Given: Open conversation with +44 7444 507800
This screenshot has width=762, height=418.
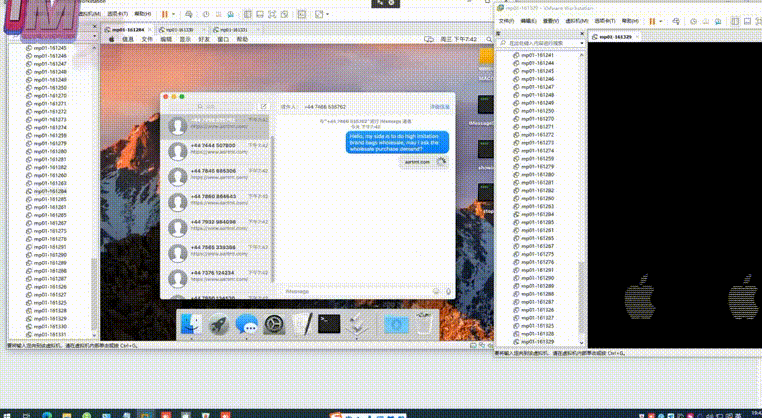Looking at the screenshot, I should [215, 151].
